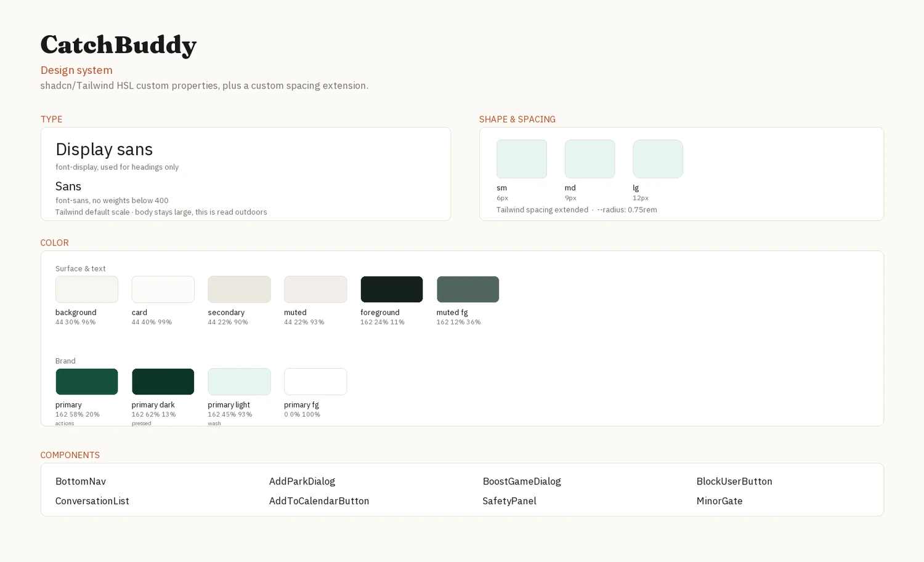
Task: Click the '--radius: 0.75rem' note
Action: click(627, 210)
